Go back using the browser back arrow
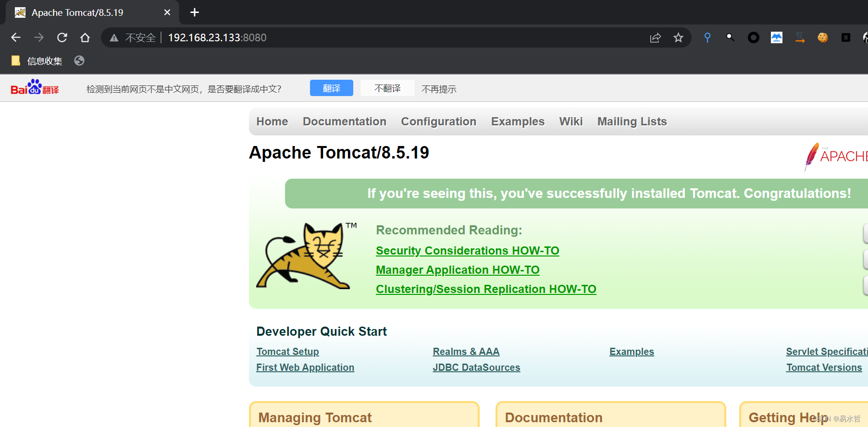The width and height of the screenshot is (868, 427). click(16, 37)
